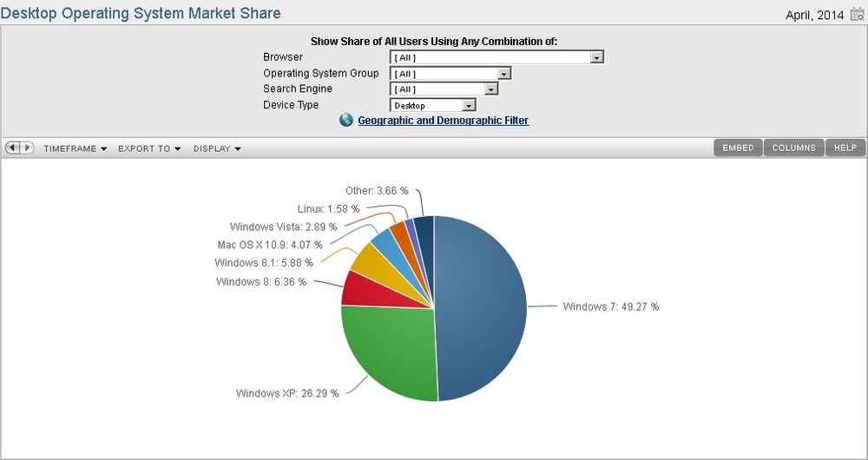Go to next period with right arrow
Viewport: 868px width, 460px height.
pos(27,148)
